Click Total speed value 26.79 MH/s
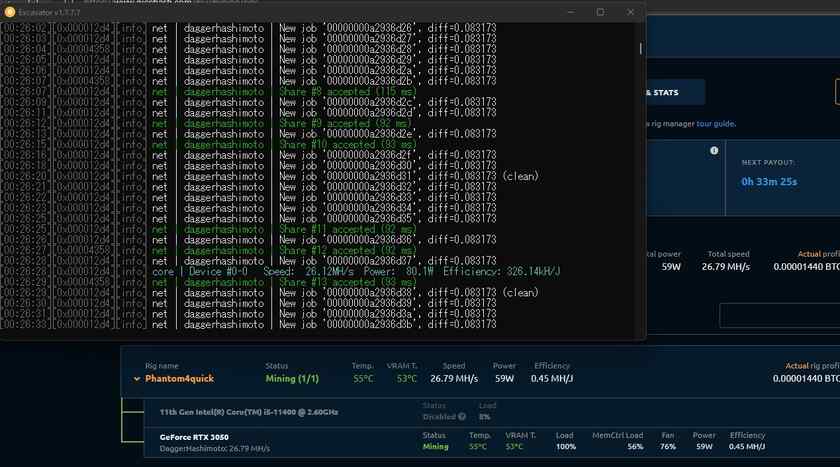The height and width of the screenshot is (467, 840). pyautogui.click(x=726, y=267)
